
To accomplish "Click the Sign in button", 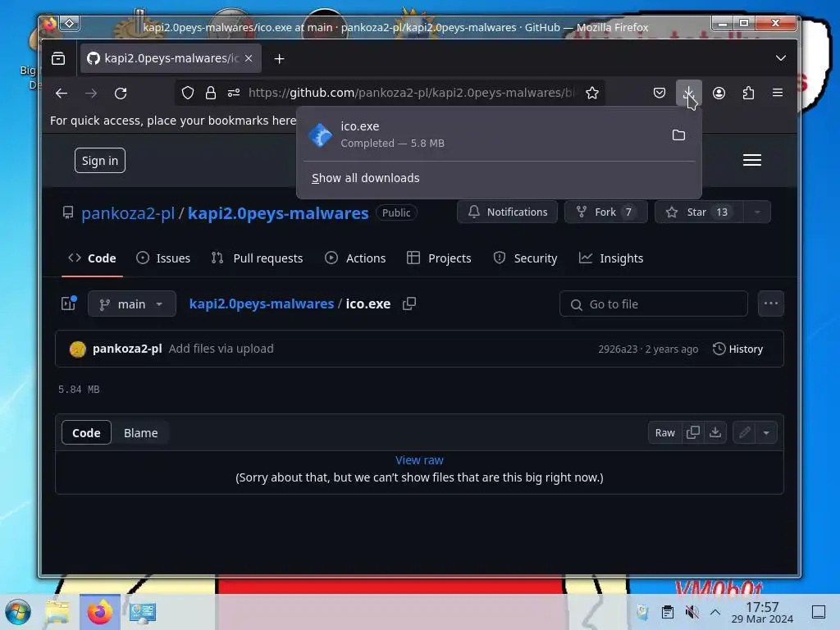I will coord(99,161).
